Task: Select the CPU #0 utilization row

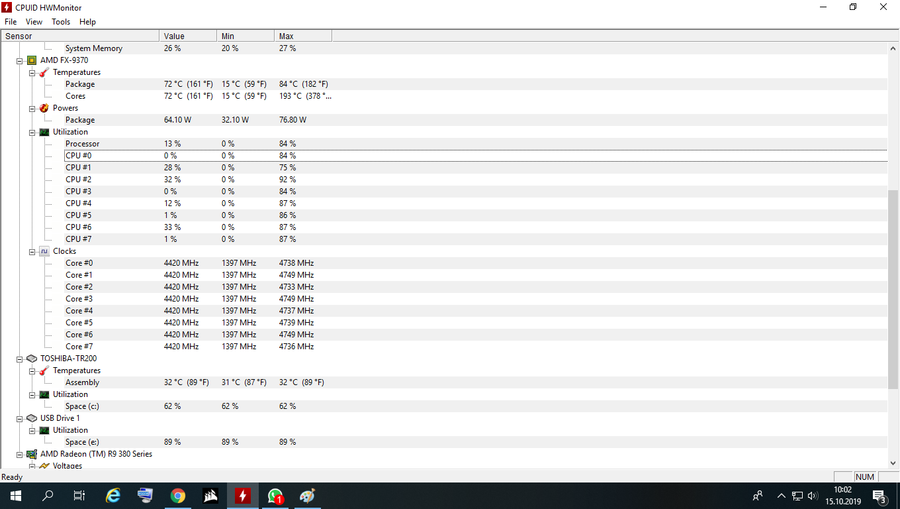Action: point(476,156)
